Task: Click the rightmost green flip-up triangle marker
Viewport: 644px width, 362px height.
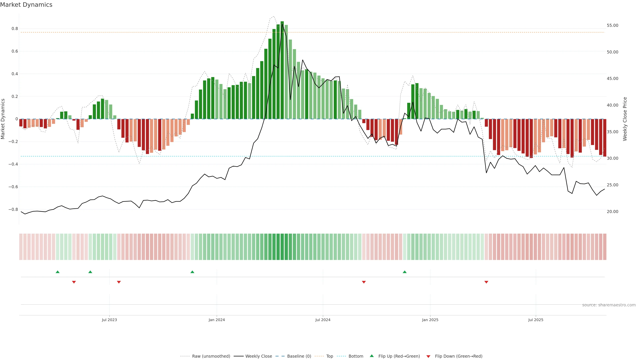Action: click(x=405, y=272)
